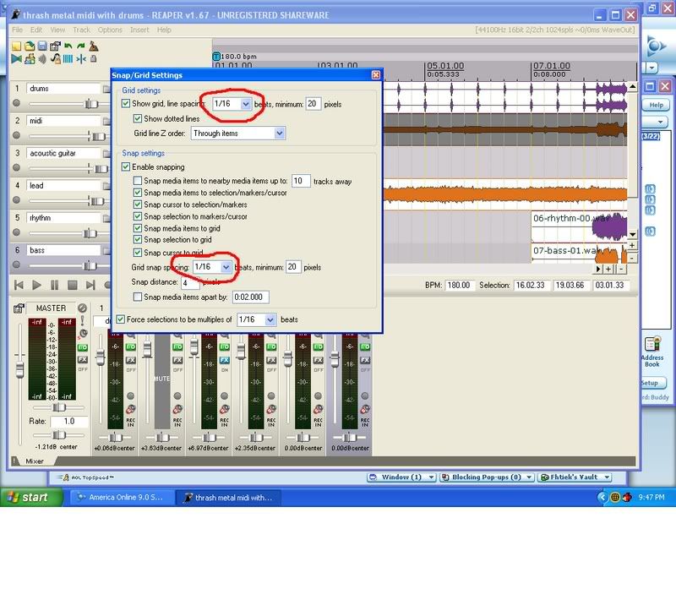Open the File menu
The width and height of the screenshot is (676, 616).
(x=17, y=30)
